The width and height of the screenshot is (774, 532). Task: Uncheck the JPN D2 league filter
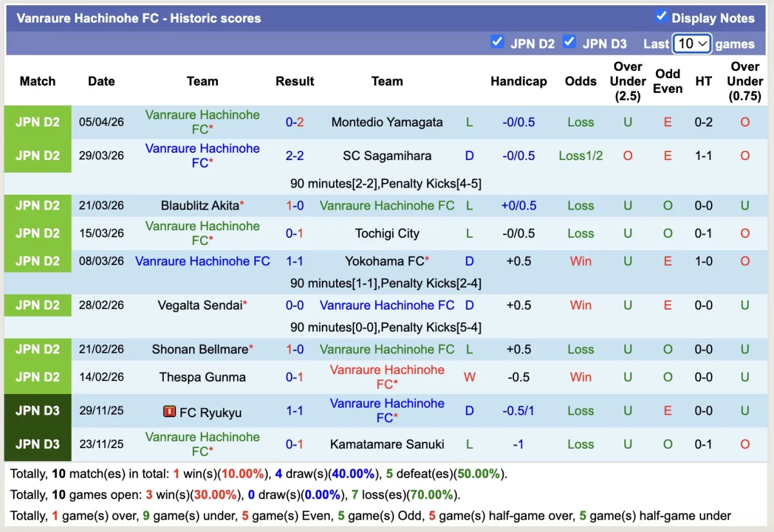[497, 42]
